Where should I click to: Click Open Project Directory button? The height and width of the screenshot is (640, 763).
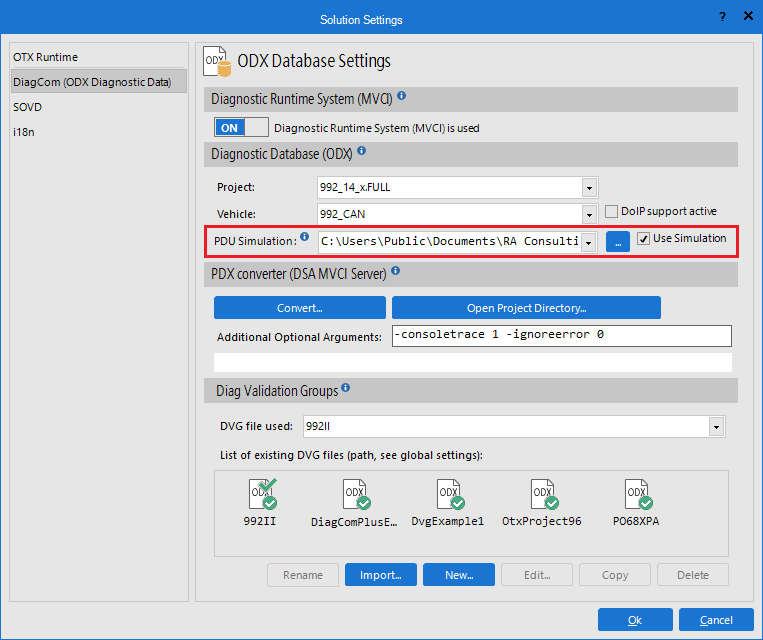pos(526,308)
